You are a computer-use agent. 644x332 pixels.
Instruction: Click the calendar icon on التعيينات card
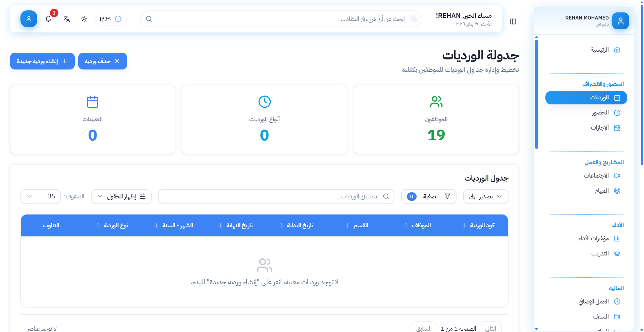click(93, 102)
